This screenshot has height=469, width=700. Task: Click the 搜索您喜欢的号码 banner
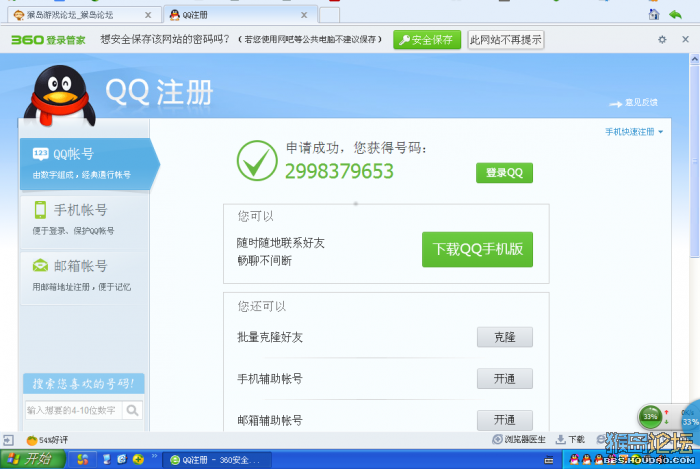[x=83, y=383]
